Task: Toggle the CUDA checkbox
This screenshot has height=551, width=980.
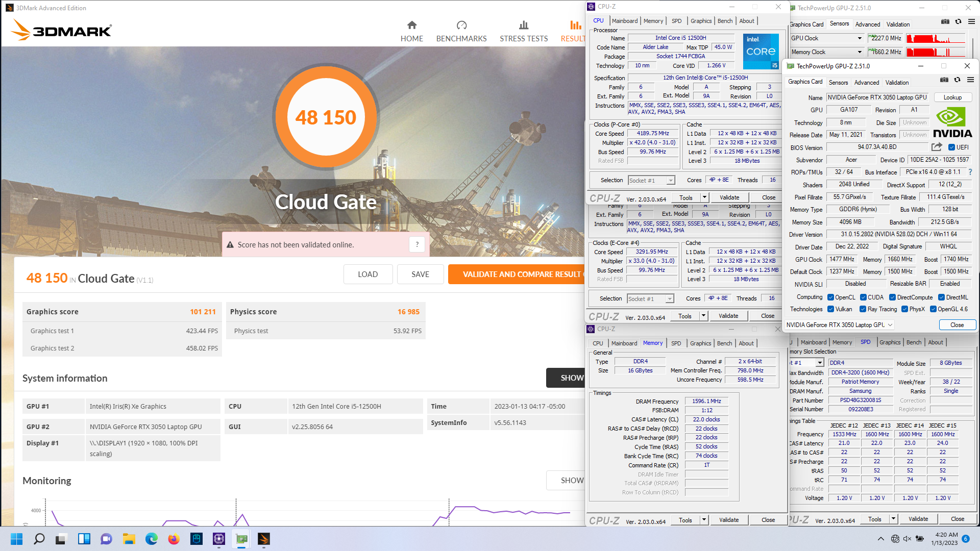Action: (x=863, y=297)
